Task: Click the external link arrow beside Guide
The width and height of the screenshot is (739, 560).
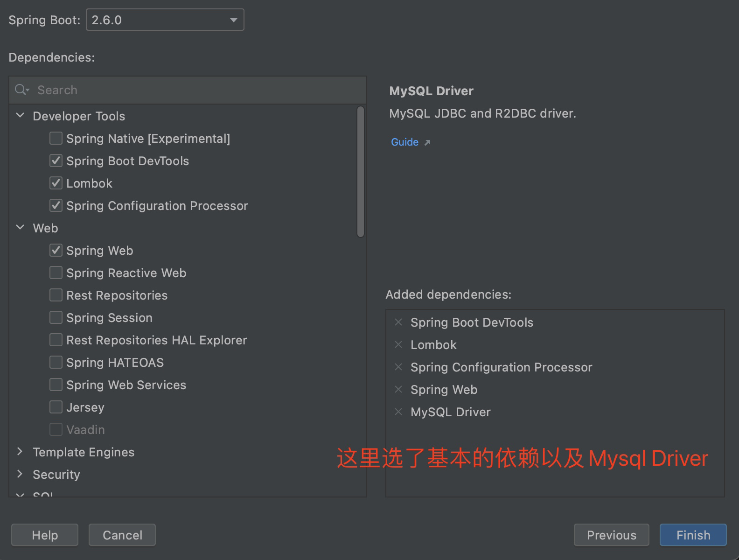Action: [x=428, y=143]
